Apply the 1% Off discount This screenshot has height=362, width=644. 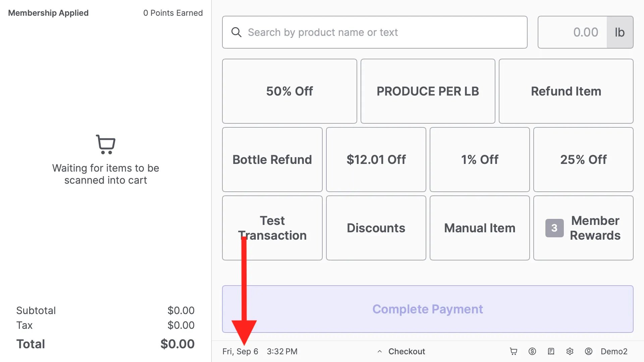pos(480,160)
